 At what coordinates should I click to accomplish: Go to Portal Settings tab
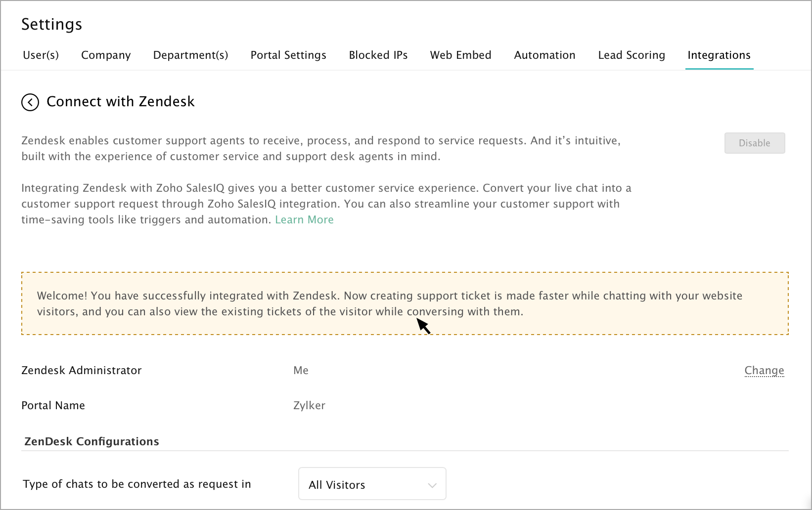[288, 55]
